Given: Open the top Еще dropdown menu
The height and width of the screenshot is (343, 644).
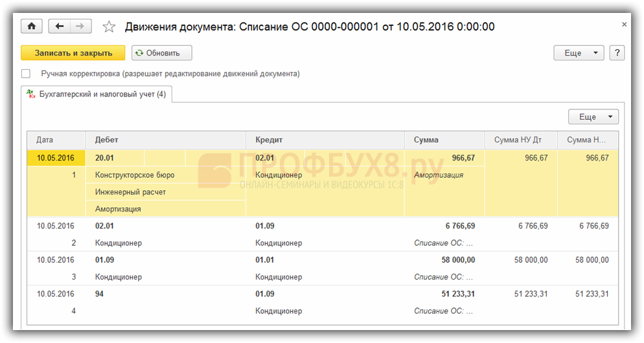Looking at the screenshot, I should 579,53.
